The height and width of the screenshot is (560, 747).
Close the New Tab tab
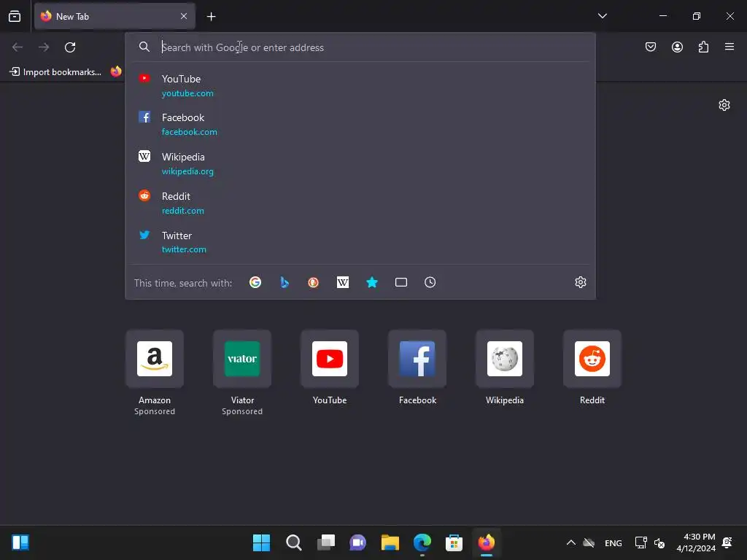click(184, 16)
